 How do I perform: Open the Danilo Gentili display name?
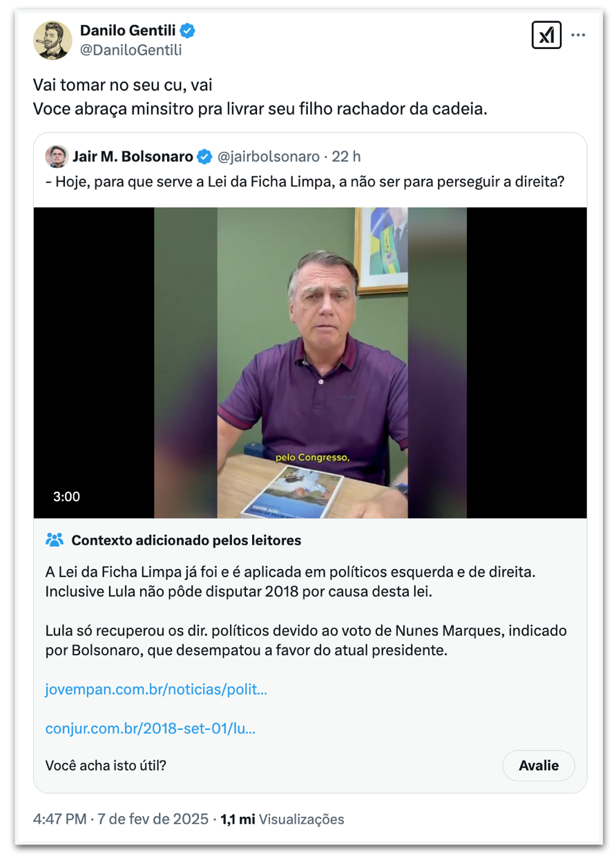click(x=128, y=30)
